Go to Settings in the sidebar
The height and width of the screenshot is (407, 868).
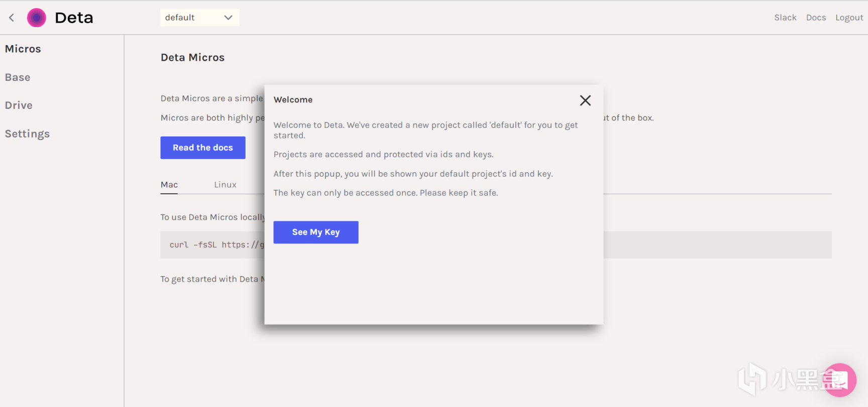point(27,134)
